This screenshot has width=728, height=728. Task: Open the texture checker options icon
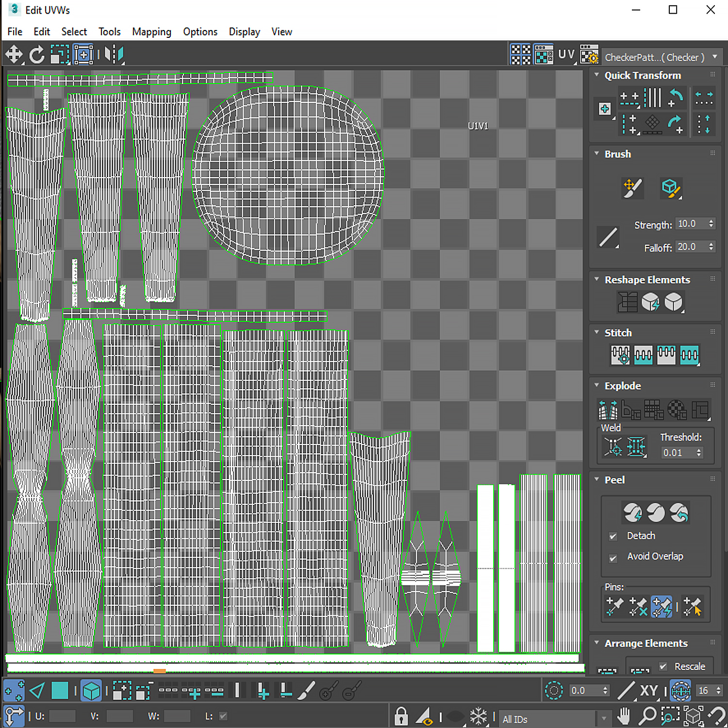pos(589,55)
